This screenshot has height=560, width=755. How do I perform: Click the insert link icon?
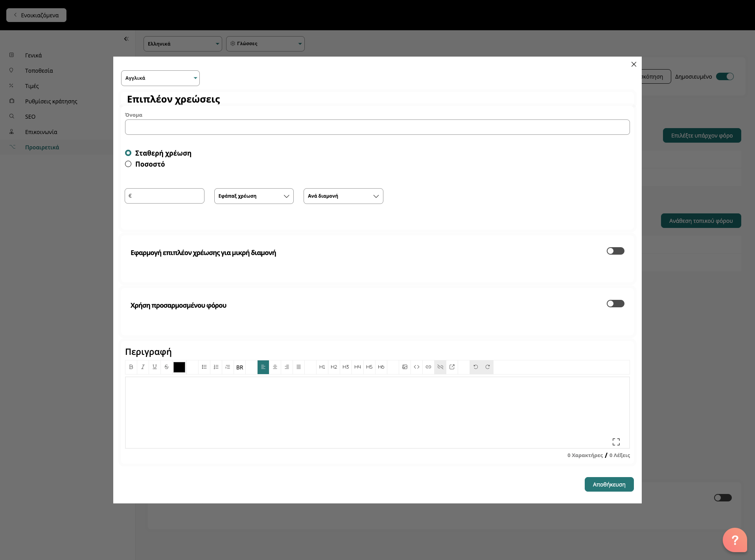(x=428, y=367)
